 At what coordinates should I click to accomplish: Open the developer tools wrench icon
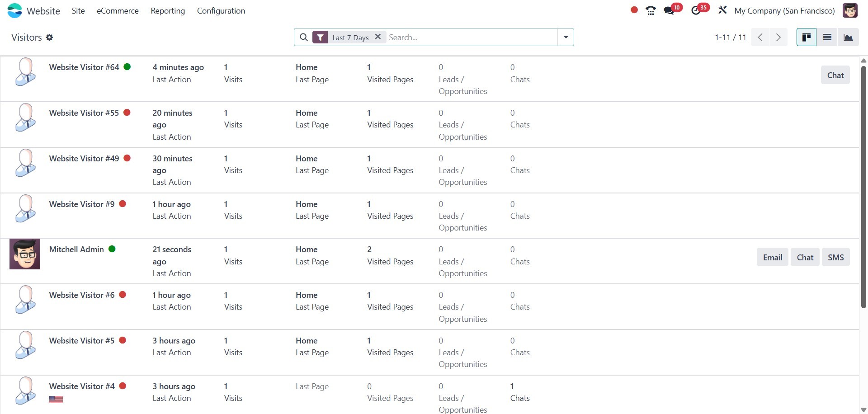722,10
